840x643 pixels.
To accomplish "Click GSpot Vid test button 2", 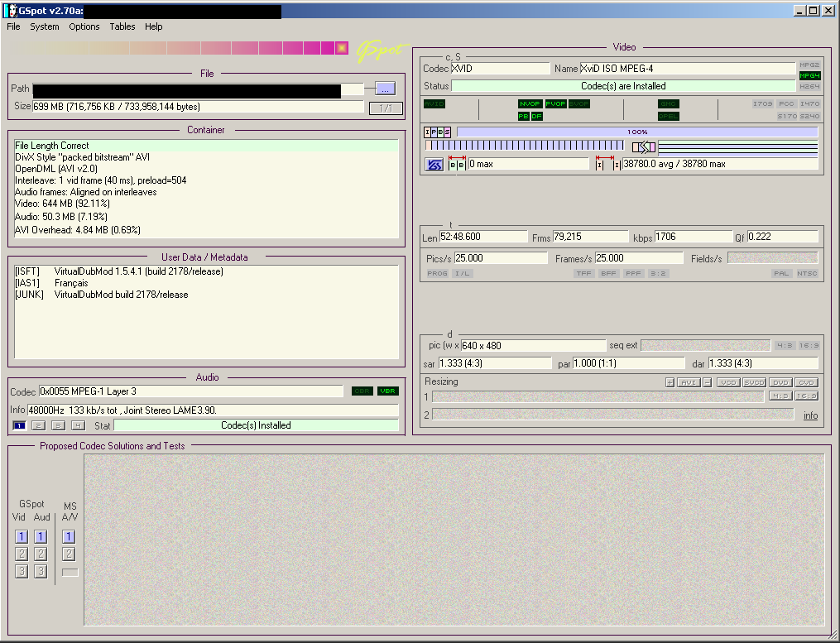I will tap(22, 554).
